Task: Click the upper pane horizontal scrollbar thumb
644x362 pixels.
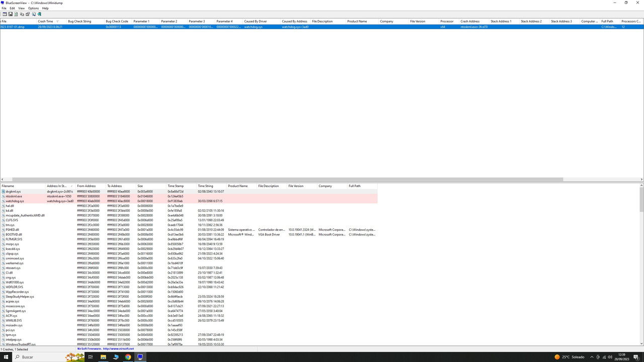Action: point(287,179)
